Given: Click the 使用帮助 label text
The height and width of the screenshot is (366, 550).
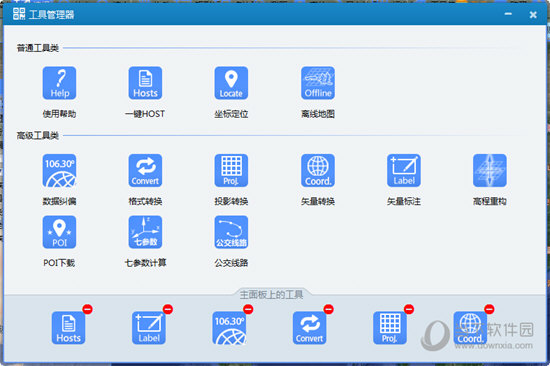Looking at the screenshot, I should click(x=59, y=114).
